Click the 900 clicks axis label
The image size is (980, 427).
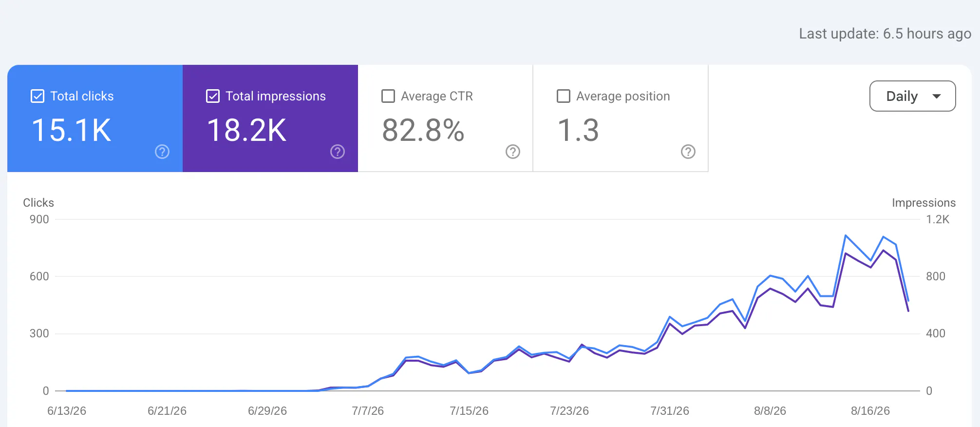(x=39, y=219)
